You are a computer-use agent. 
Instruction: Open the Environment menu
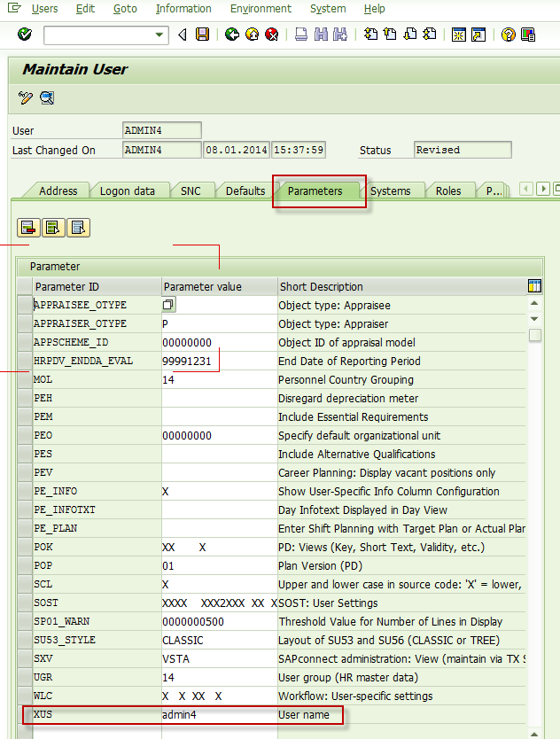click(261, 9)
